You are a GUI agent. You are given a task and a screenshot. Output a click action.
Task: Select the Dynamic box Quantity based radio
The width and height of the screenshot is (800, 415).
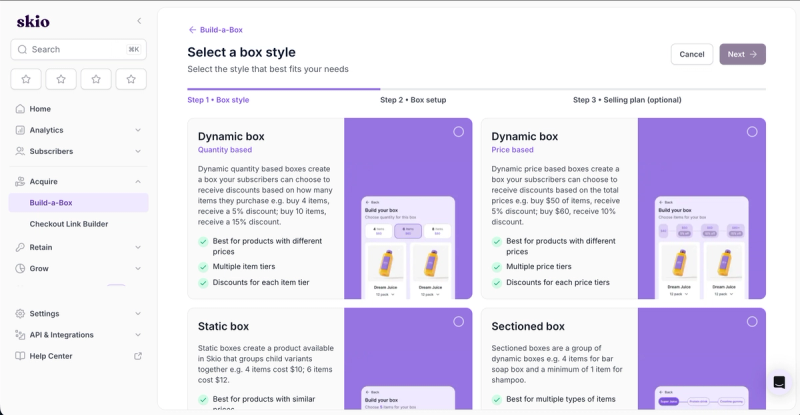459,132
